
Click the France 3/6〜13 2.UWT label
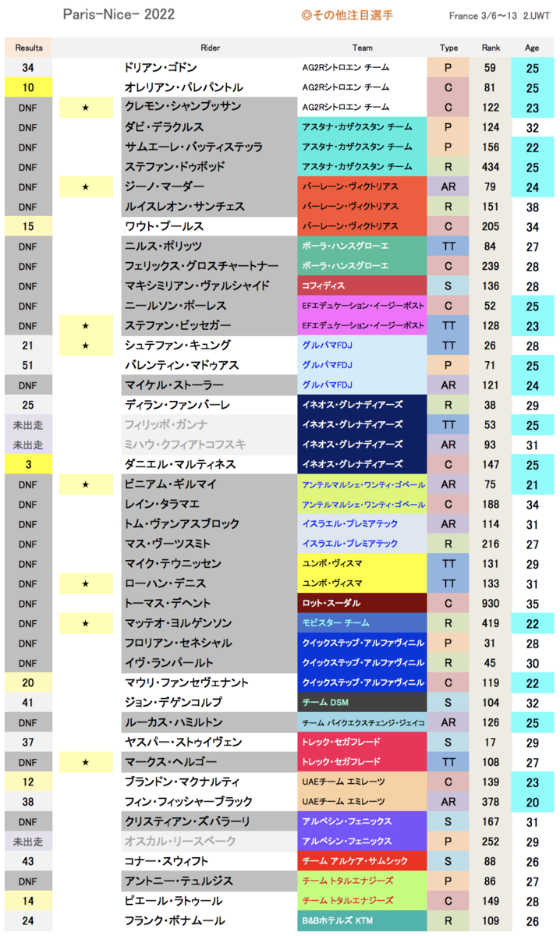pos(499,16)
